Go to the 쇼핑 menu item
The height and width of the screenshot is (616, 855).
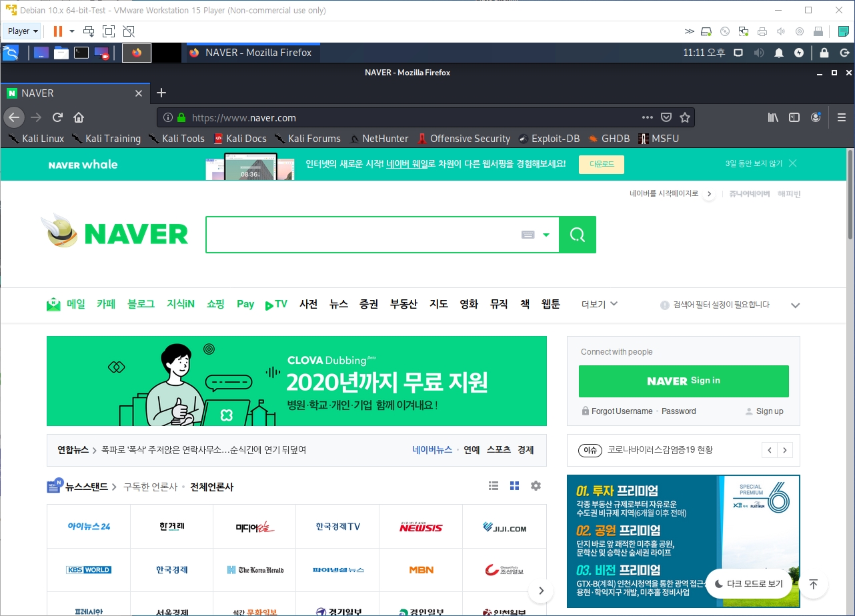coord(215,304)
